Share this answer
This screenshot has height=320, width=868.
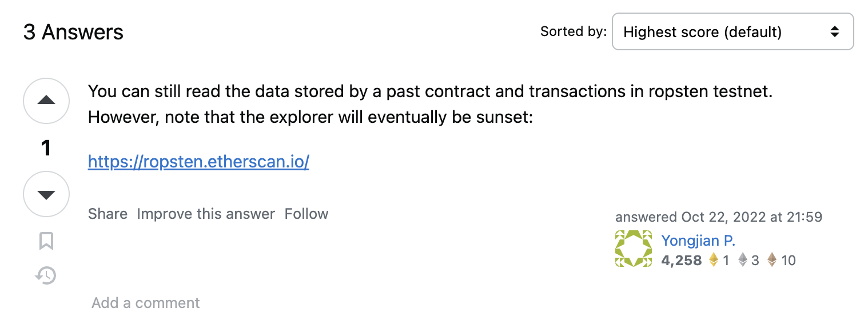(107, 214)
